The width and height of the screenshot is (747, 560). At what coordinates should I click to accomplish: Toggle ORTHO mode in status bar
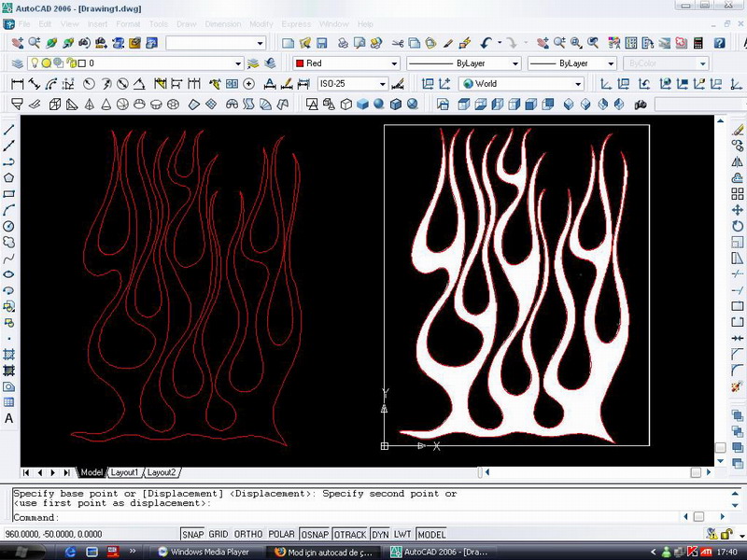(248, 534)
